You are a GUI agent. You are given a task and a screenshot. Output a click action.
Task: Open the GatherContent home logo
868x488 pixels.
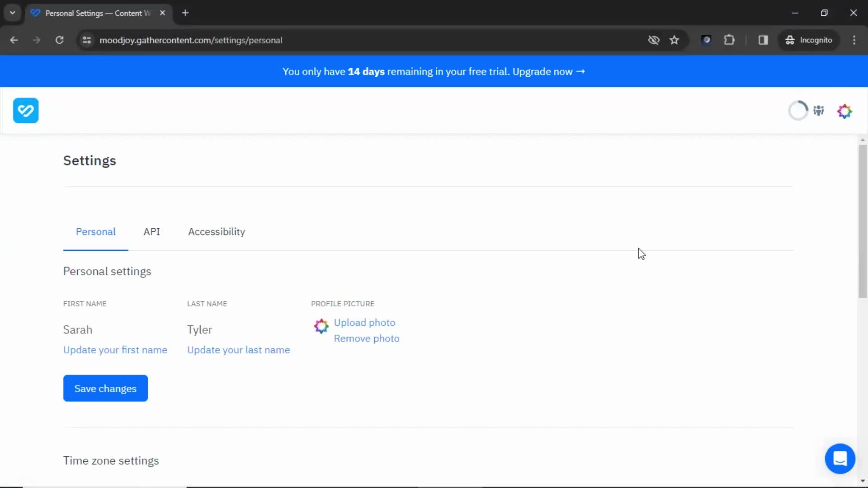(x=26, y=110)
